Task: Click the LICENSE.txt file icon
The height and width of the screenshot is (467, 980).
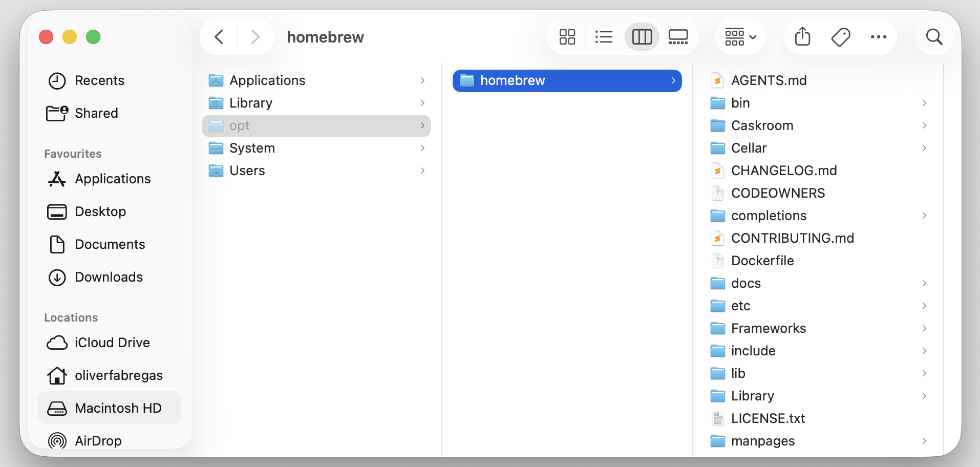Action: pos(718,418)
